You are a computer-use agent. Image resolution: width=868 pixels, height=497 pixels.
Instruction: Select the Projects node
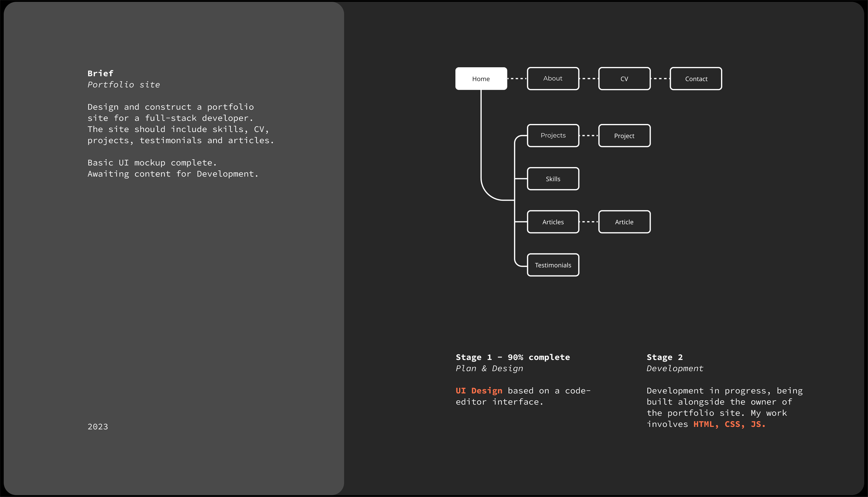coord(552,136)
